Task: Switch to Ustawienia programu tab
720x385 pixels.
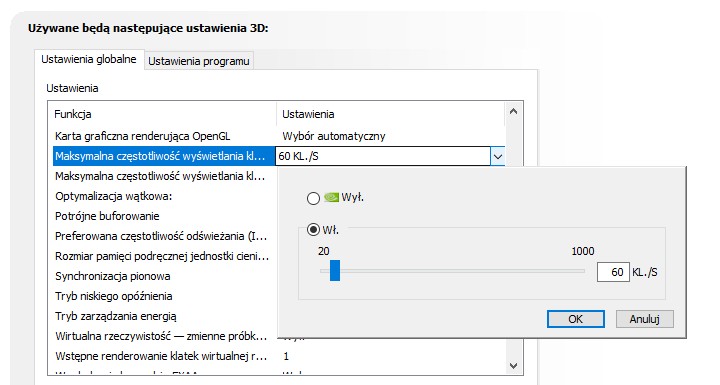Action: [199, 61]
